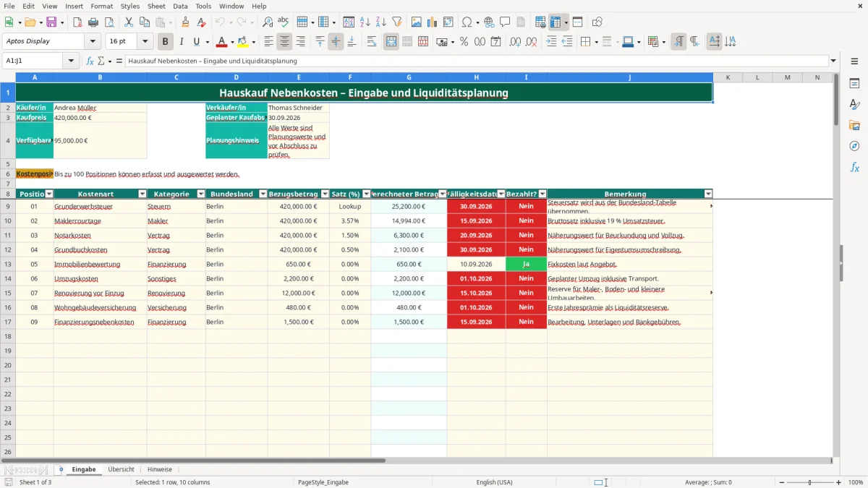Click PageStyle_Eingabe in status bar
The image size is (868, 488).
tap(323, 482)
